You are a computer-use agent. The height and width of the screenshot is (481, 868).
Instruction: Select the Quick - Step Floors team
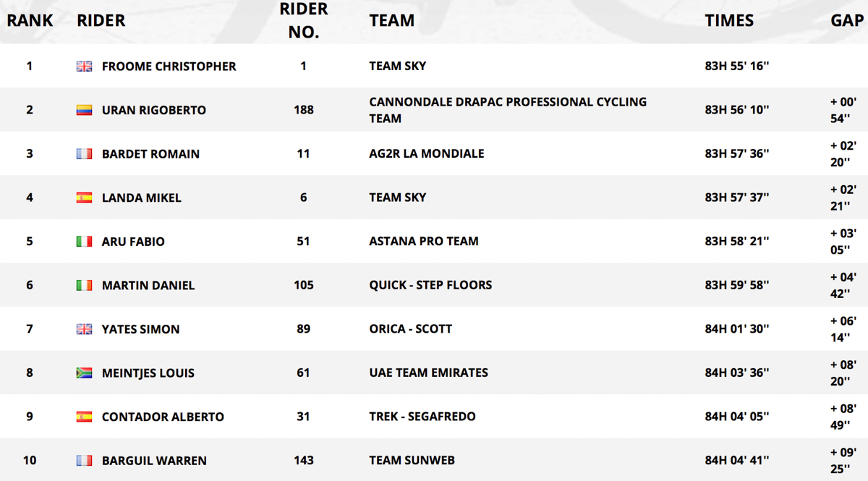pyautogui.click(x=430, y=285)
